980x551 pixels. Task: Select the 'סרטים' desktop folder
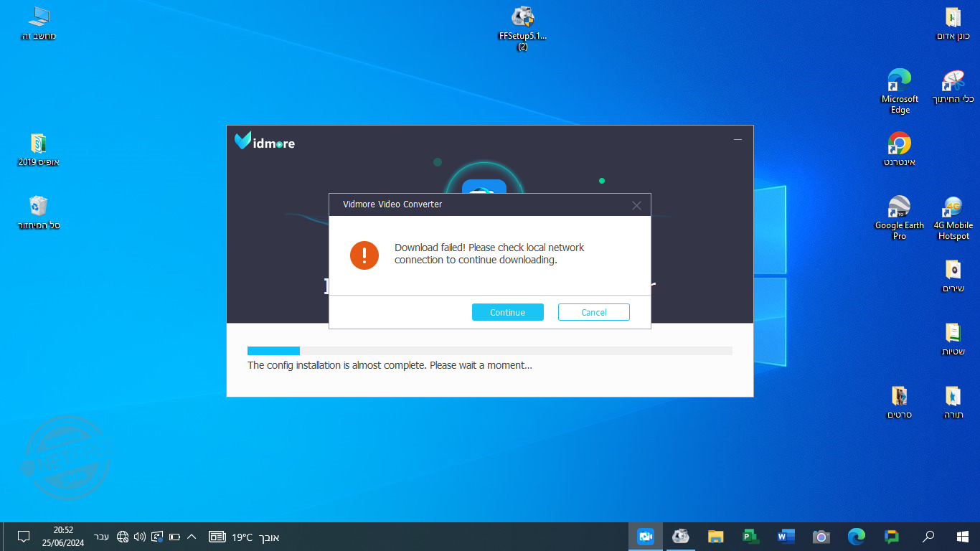(900, 402)
